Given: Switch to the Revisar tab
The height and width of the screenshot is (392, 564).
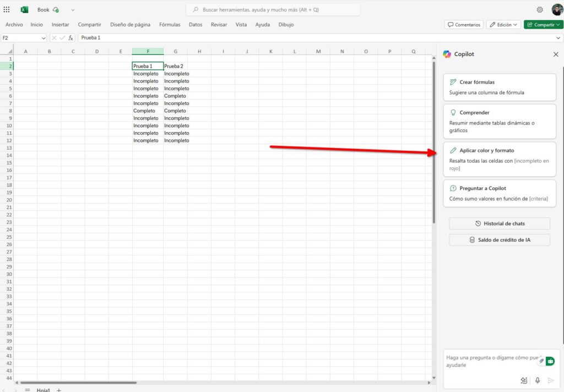Looking at the screenshot, I should [219, 24].
